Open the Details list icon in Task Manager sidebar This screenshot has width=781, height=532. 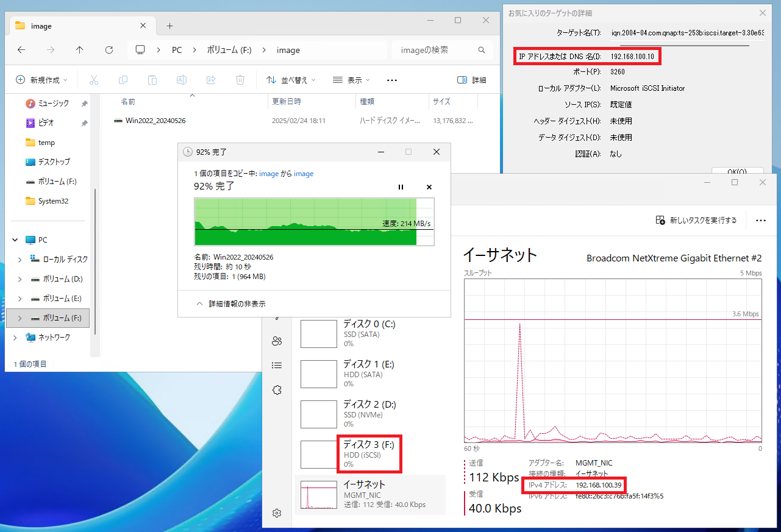277,366
